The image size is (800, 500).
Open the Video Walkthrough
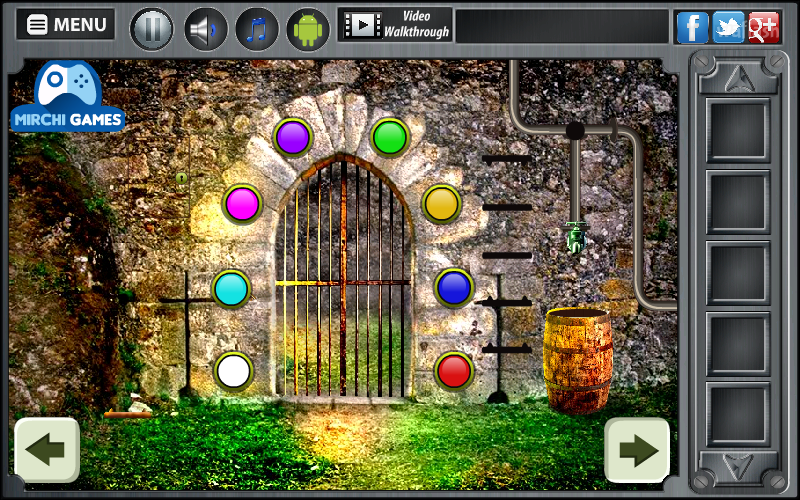395,24
